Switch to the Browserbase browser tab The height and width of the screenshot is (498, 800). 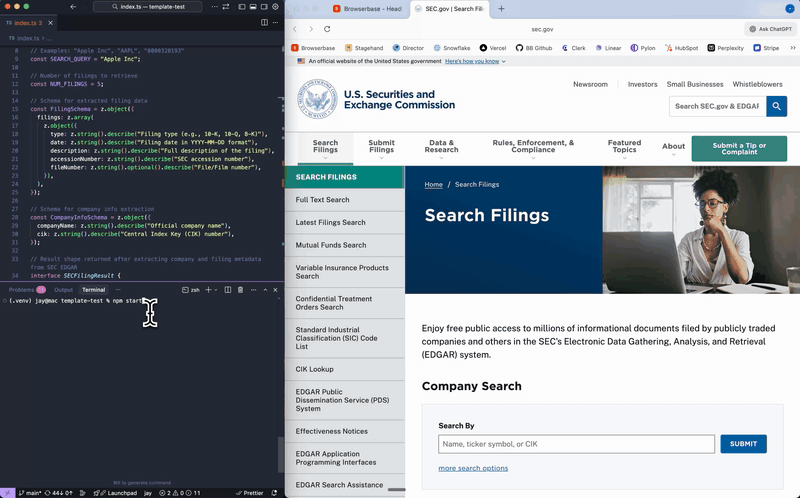367,9
